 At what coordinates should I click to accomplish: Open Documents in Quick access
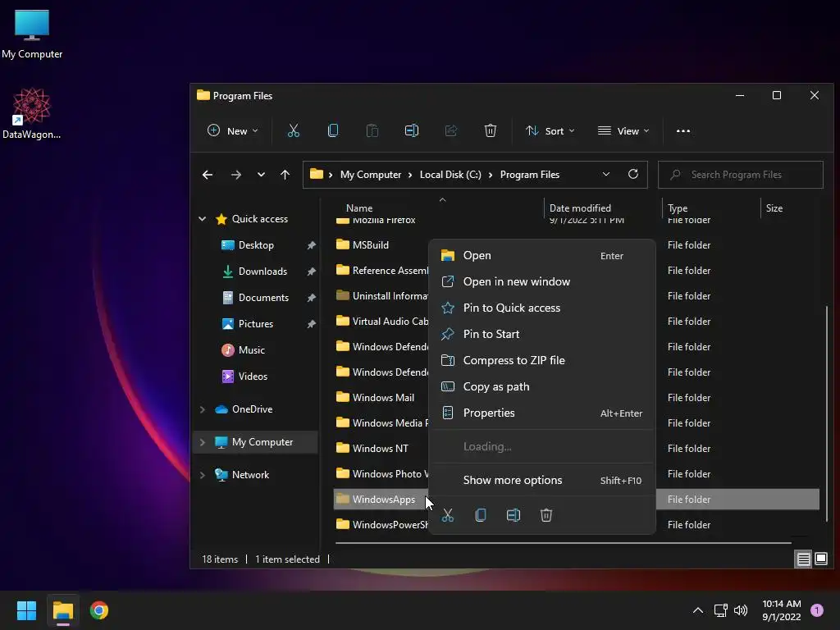pyautogui.click(x=263, y=298)
